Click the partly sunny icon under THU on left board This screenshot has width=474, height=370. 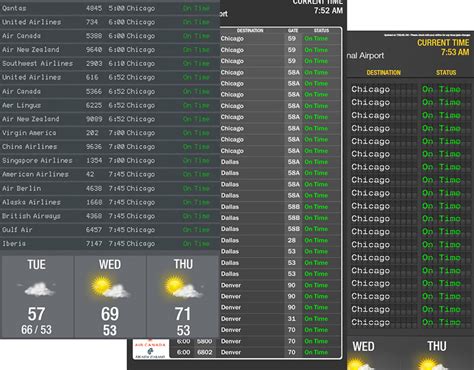(183, 287)
